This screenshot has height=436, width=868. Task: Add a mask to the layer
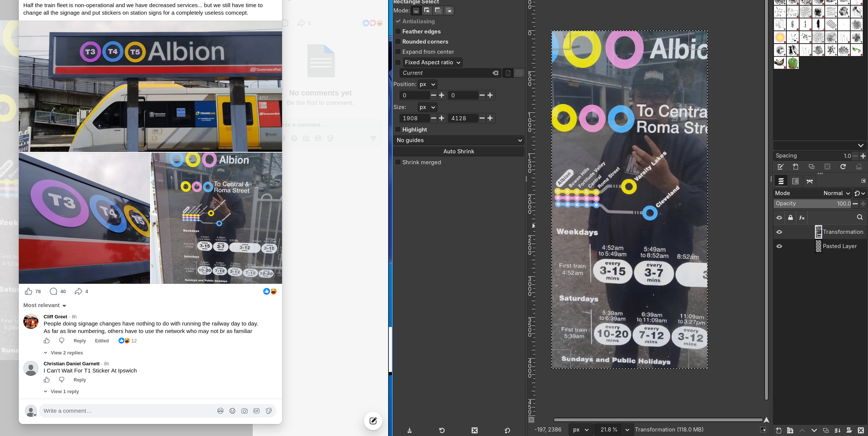pos(849,430)
